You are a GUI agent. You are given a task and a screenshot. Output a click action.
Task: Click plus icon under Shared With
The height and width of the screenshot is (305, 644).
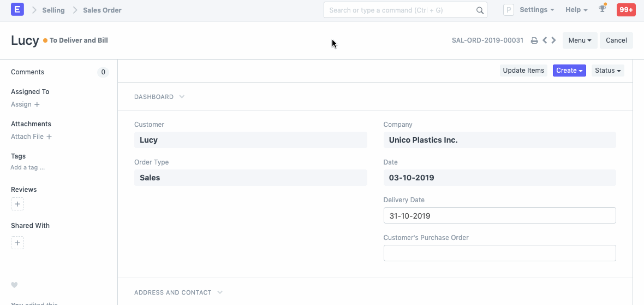(17, 243)
